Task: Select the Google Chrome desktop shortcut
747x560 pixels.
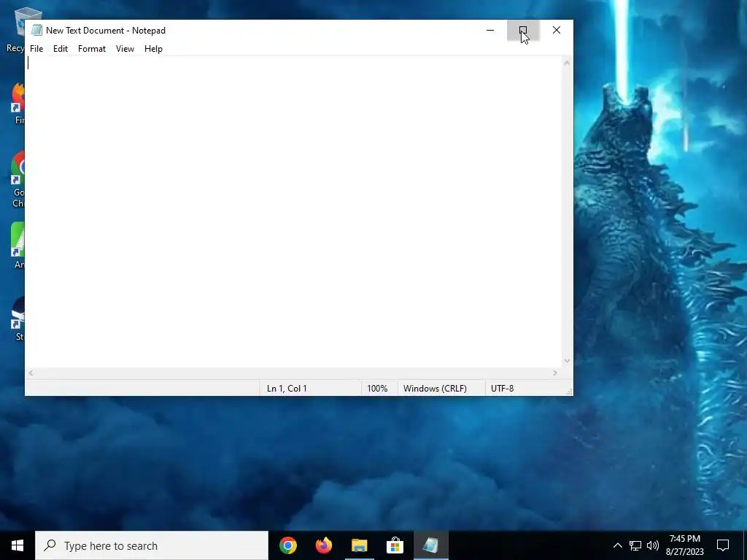Action: click(18, 180)
